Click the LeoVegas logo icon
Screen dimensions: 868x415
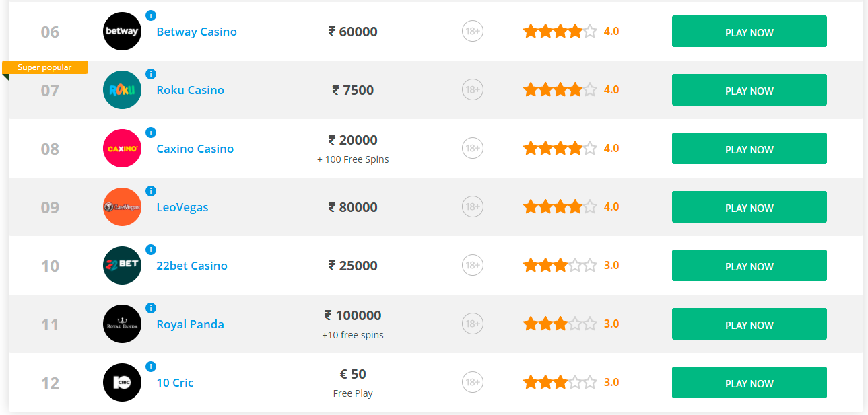(122, 207)
